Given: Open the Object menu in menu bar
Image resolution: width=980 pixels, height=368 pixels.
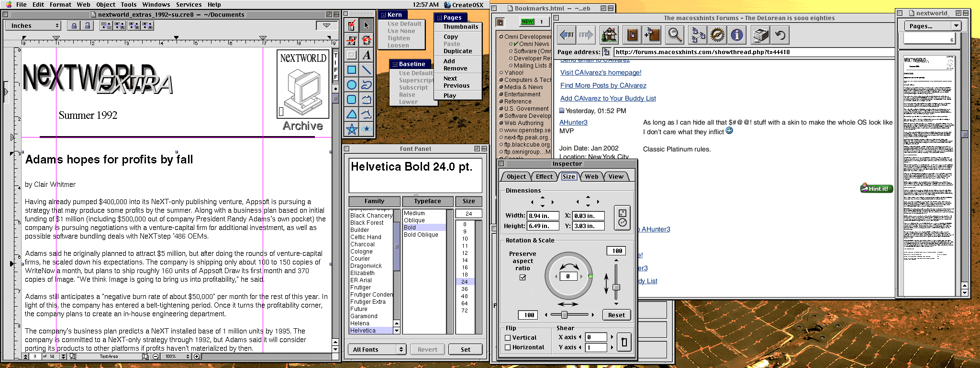Looking at the screenshot, I should [106, 4].
